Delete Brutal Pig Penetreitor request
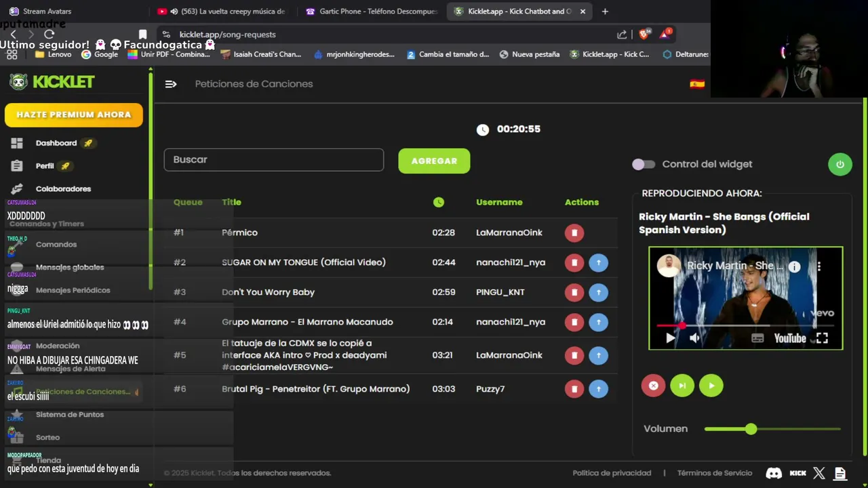The image size is (868, 488). [x=574, y=389]
